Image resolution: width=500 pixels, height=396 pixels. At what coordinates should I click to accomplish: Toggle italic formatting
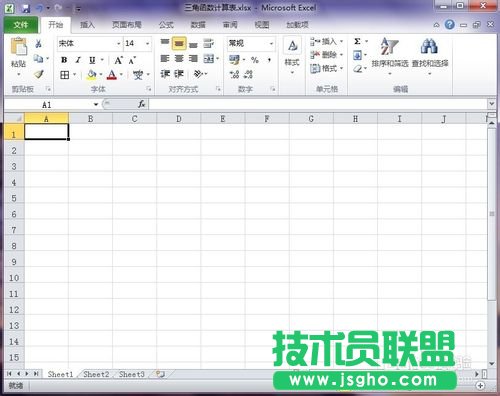[x=78, y=60]
